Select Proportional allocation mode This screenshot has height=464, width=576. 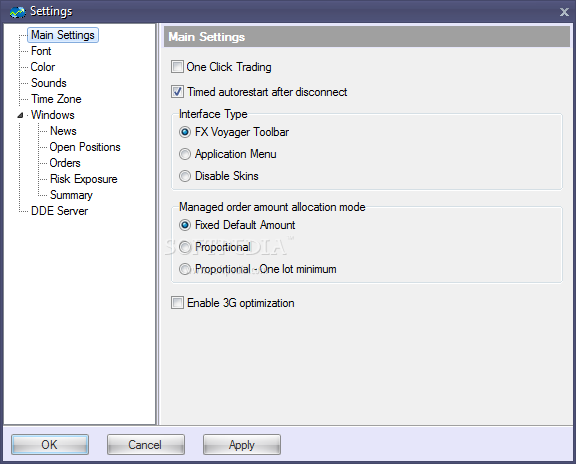coord(185,247)
